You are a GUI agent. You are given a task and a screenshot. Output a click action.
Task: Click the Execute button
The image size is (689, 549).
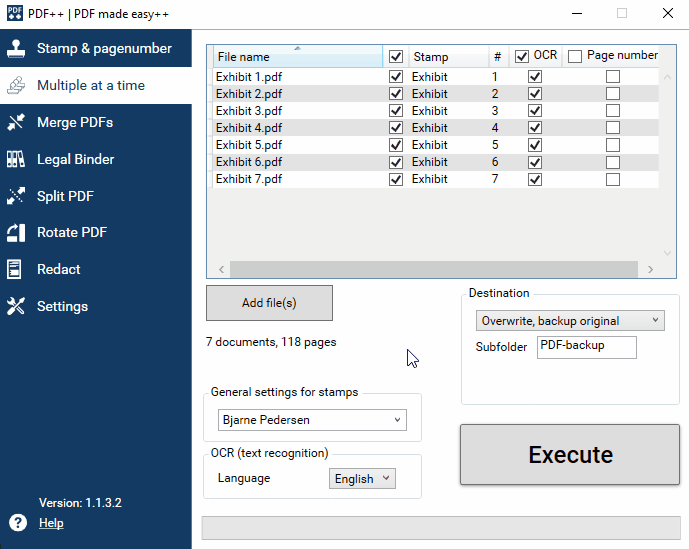570,454
